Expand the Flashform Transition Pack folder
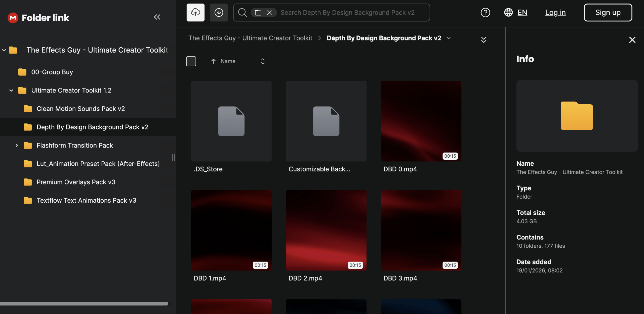644x314 pixels. [x=17, y=145]
